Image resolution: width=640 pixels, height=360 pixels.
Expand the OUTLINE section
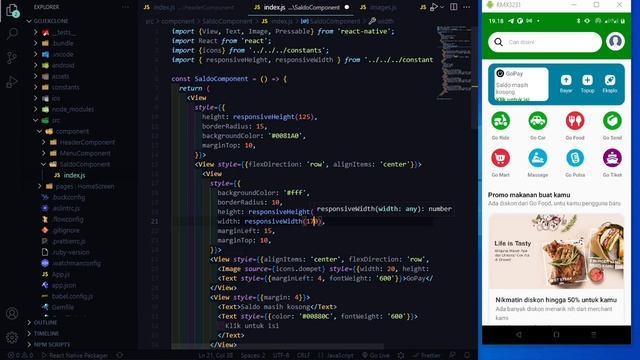(45, 322)
